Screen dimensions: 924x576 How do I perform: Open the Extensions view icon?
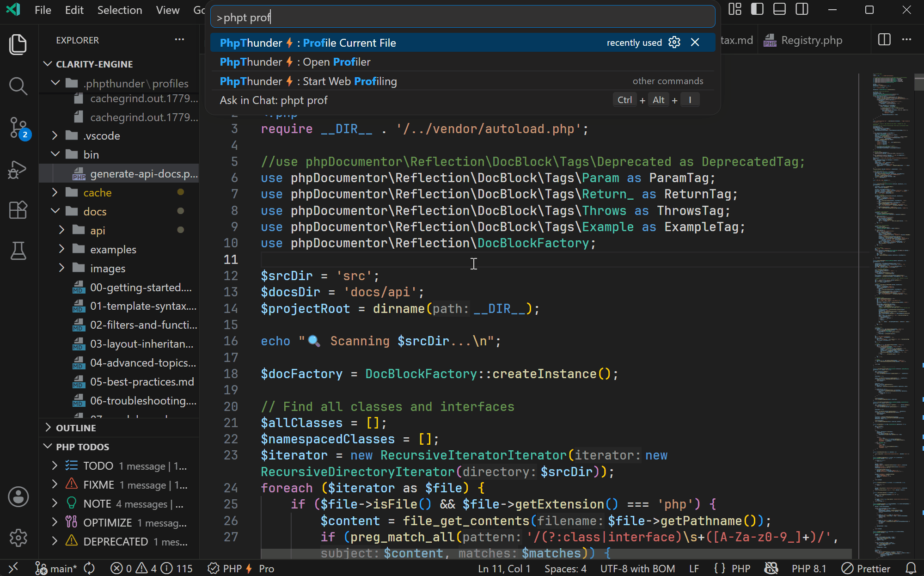(18, 210)
